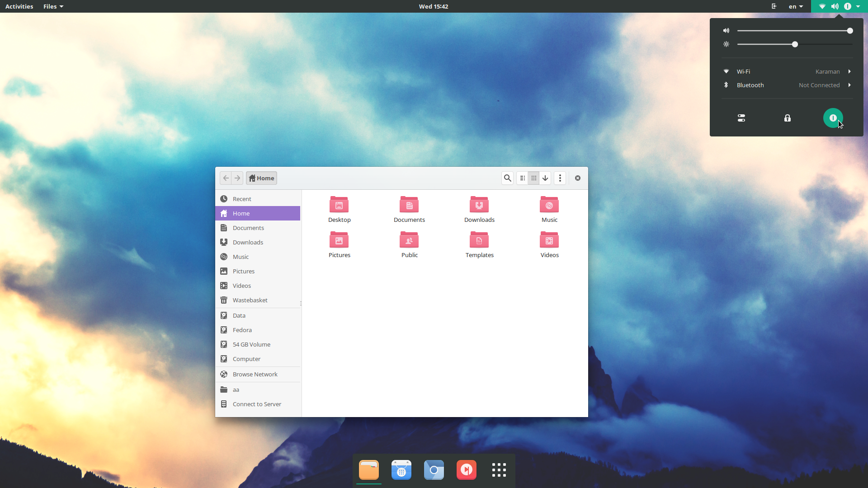Open the search in Files toolbar

click(507, 178)
